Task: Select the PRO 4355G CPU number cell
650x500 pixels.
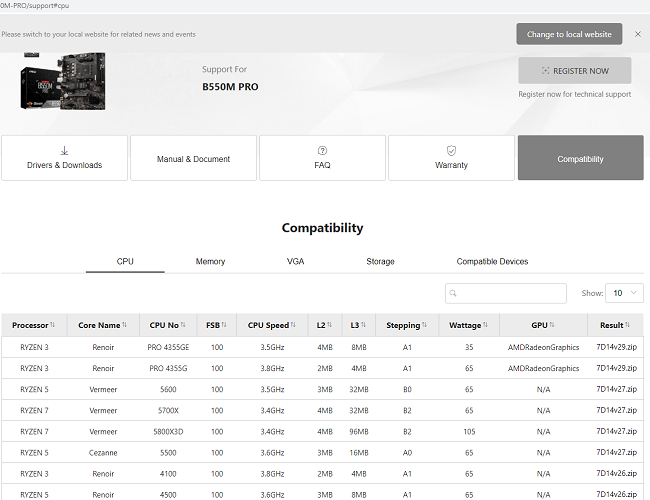Action: point(168,368)
